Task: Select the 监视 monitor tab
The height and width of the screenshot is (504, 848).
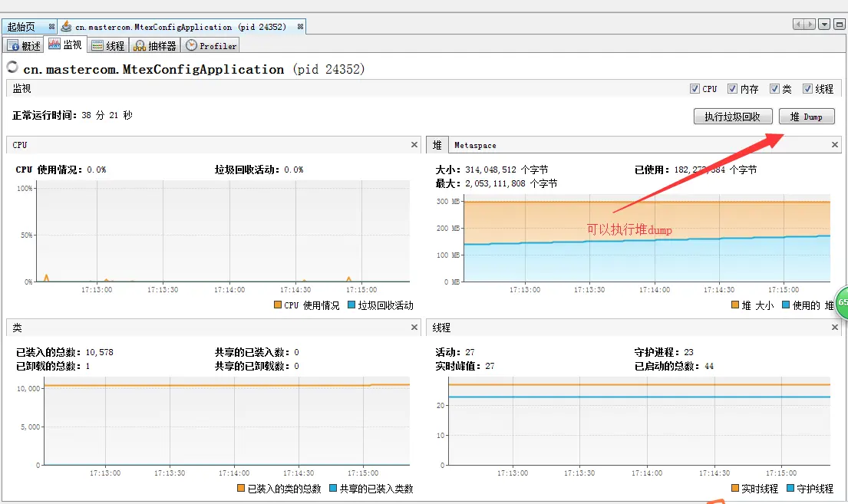Action: [65, 45]
